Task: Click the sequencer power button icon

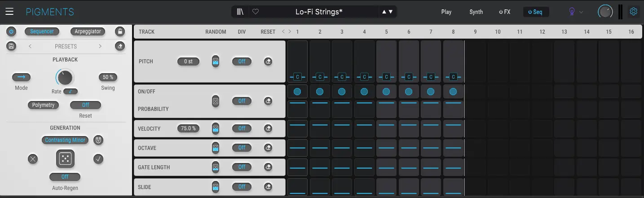Action: pos(11,31)
